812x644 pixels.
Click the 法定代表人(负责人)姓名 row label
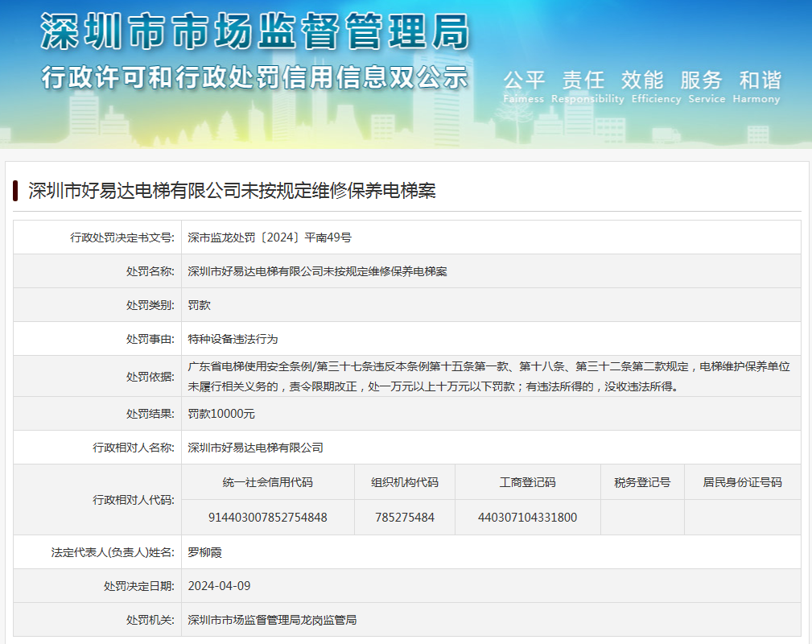[x=113, y=552]
